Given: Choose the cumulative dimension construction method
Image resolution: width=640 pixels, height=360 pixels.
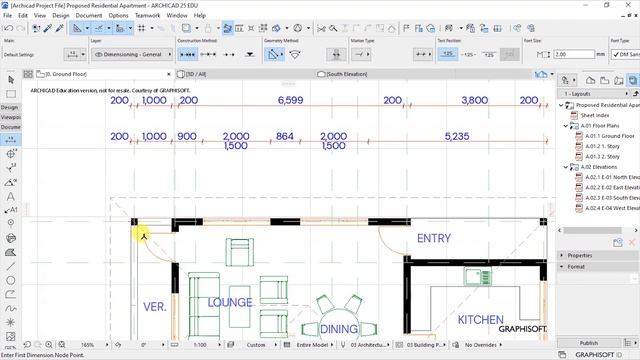Looking at the screenshot, I should [x=208, y=54].
